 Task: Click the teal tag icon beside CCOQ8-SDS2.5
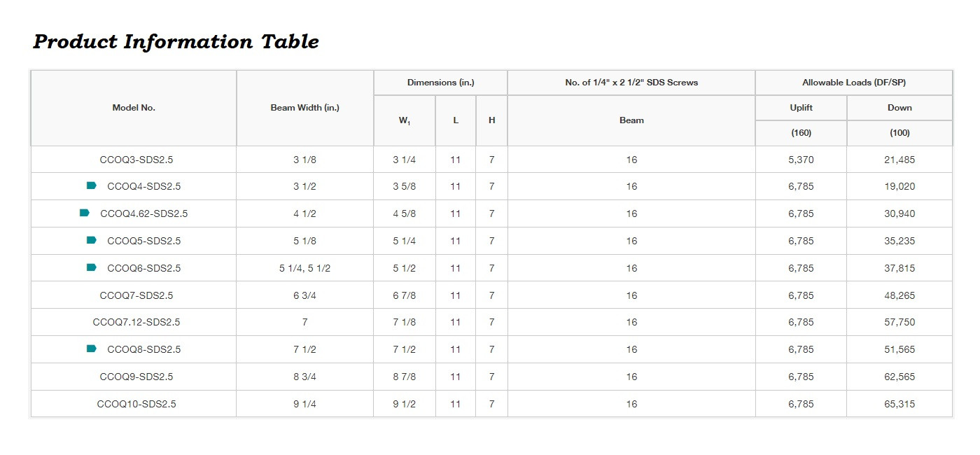91,349
